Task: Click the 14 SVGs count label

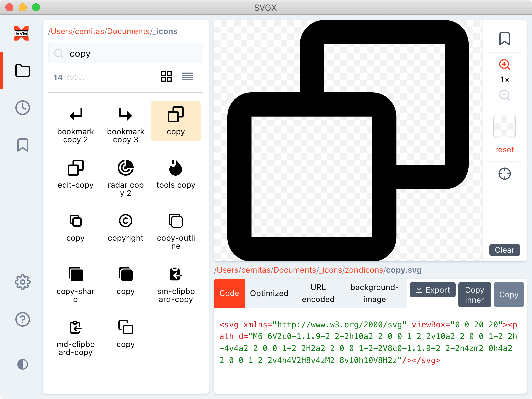Action: click(x=68, y=78)
